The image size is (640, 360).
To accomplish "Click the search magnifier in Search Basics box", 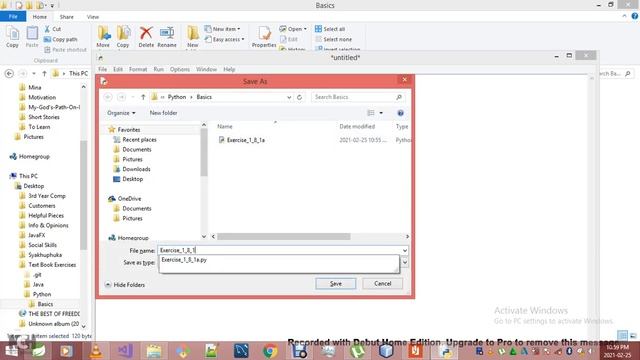I will 399,97.
